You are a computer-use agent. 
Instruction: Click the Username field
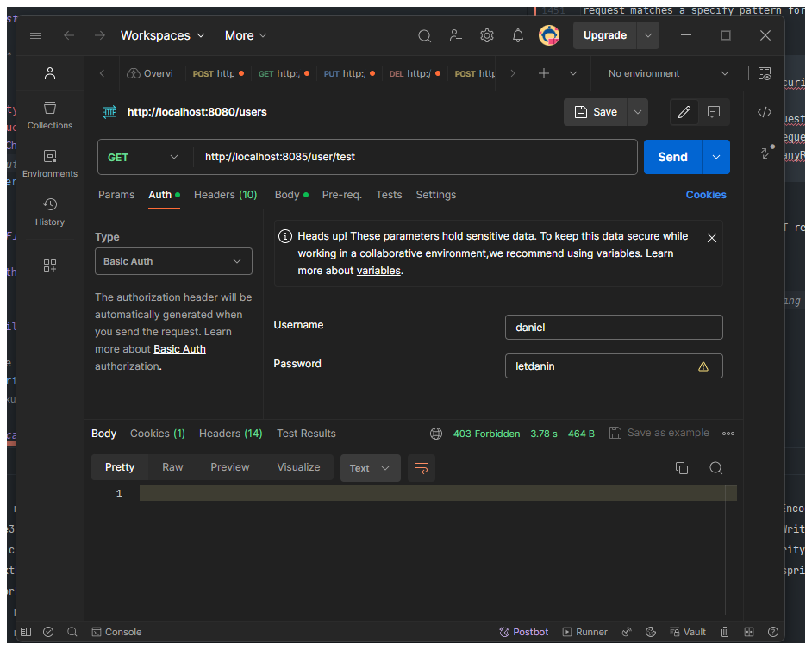coord(614,328)
